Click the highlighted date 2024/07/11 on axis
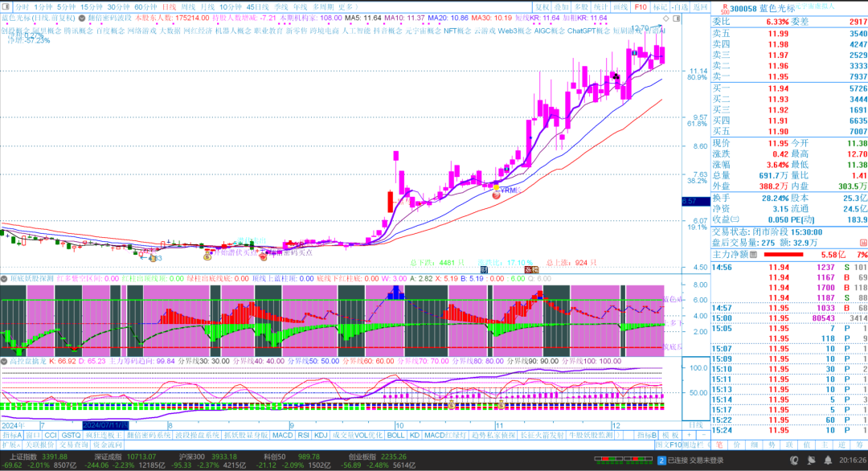This screenshot has width=868, height=471. click(105, 425)
